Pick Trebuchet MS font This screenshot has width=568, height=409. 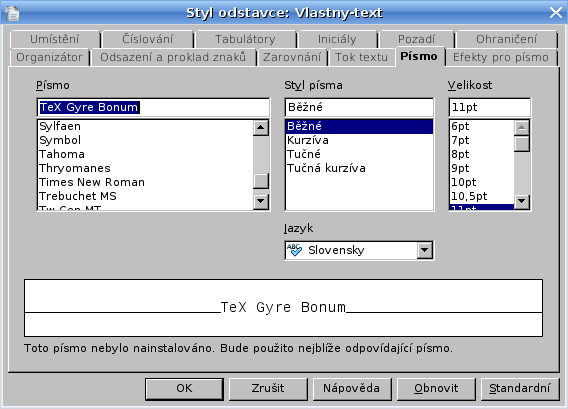coord(146,196)
